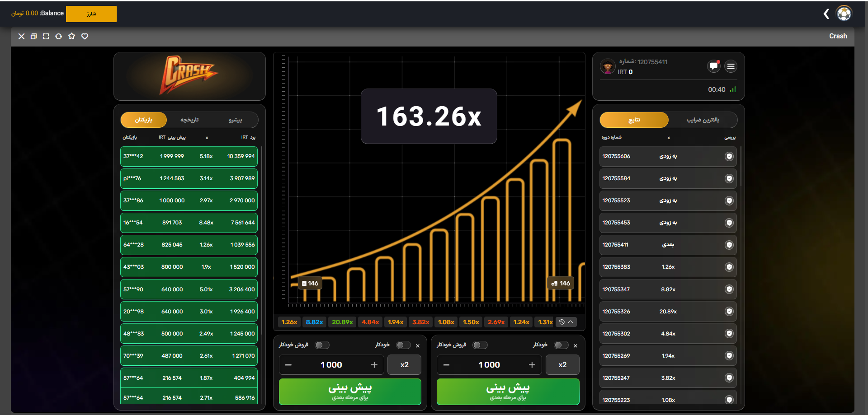Click the verify shield for round 120755347
This screenshot has width=868, height=415.
click(729, 289)
